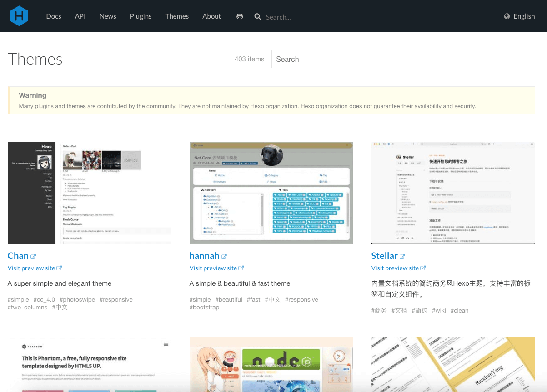Click the external link icon next to Chan

pos(33,257)
